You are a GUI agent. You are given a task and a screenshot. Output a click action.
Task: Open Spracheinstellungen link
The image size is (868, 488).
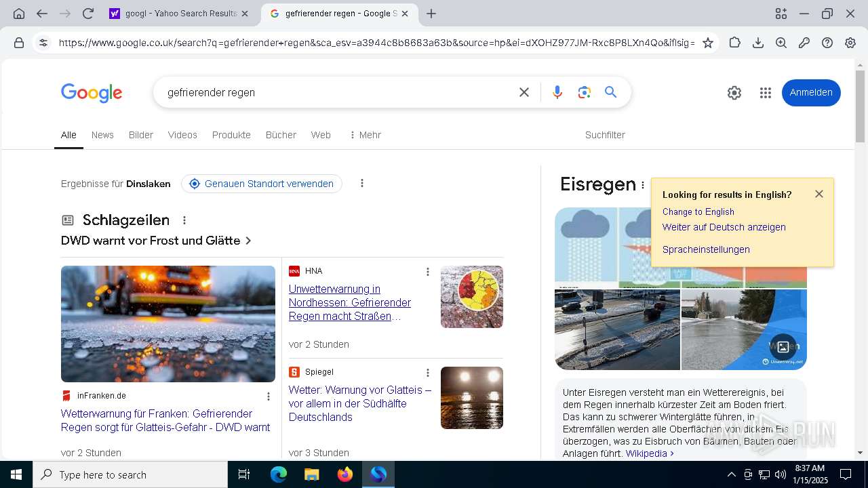click(x=706, y=249)
